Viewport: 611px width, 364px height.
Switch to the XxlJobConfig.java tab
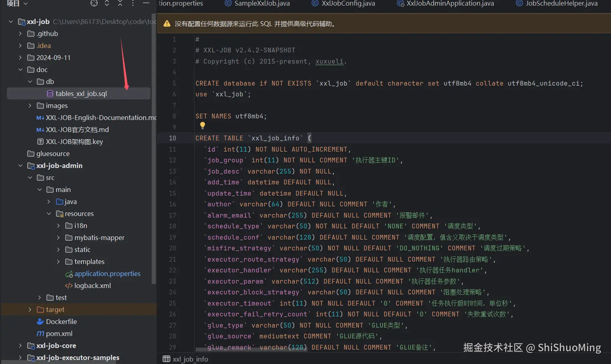point(344,4)
